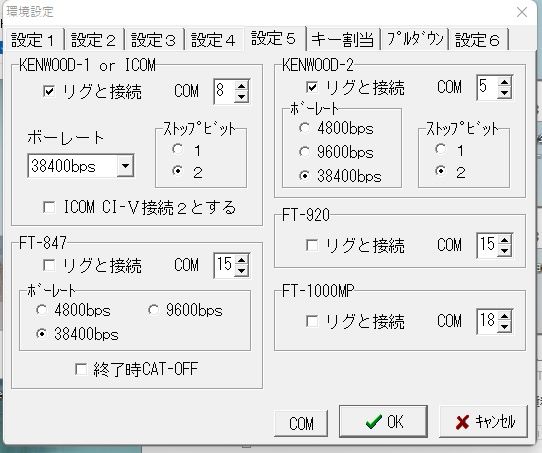Discard changes with キャンセル button
The width and height of the screenshot is (542, 453).
(484, 421)
